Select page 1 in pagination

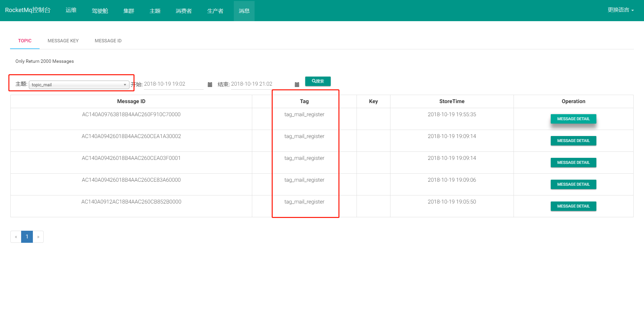tap(27, 237)
